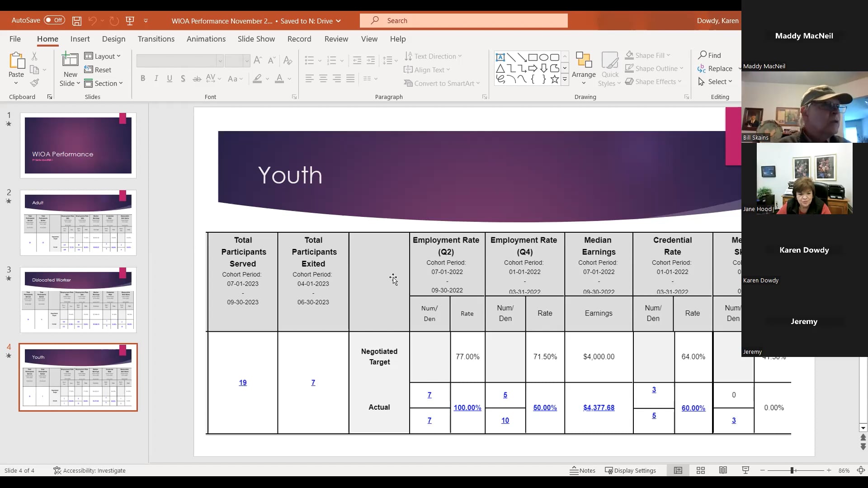Center align paragraph text

323,79
